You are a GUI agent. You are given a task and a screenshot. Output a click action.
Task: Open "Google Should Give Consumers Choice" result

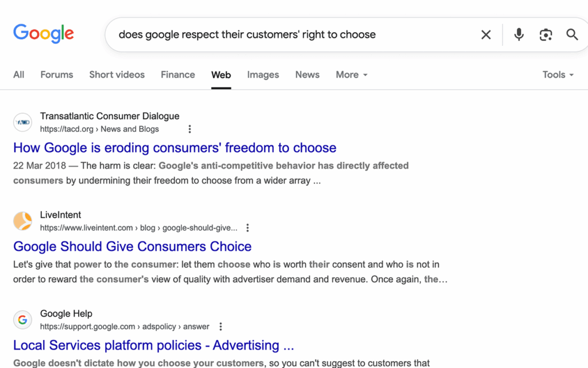click(132, 247)
